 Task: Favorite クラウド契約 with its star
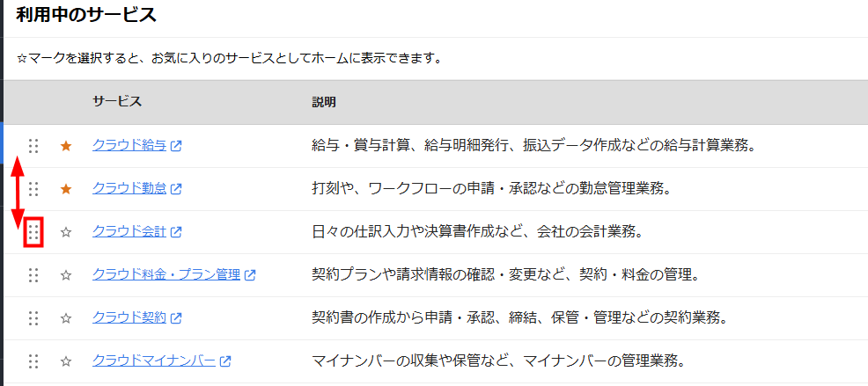[x=66, y=318]
